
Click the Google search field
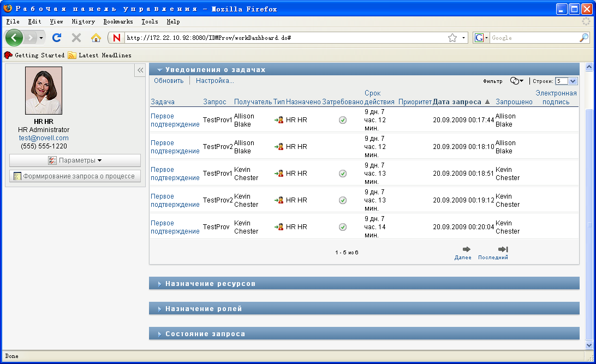(534, 38)
